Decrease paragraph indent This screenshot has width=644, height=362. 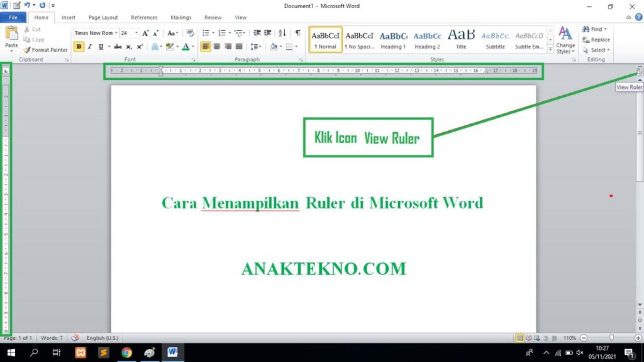click(257, 33)
